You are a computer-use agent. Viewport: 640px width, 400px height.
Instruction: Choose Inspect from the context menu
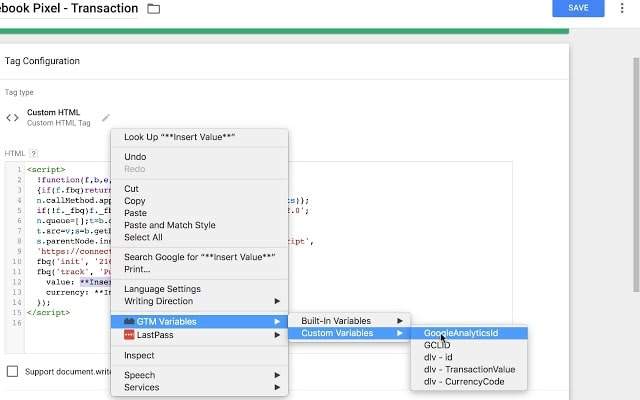click(x=200, y=356)
